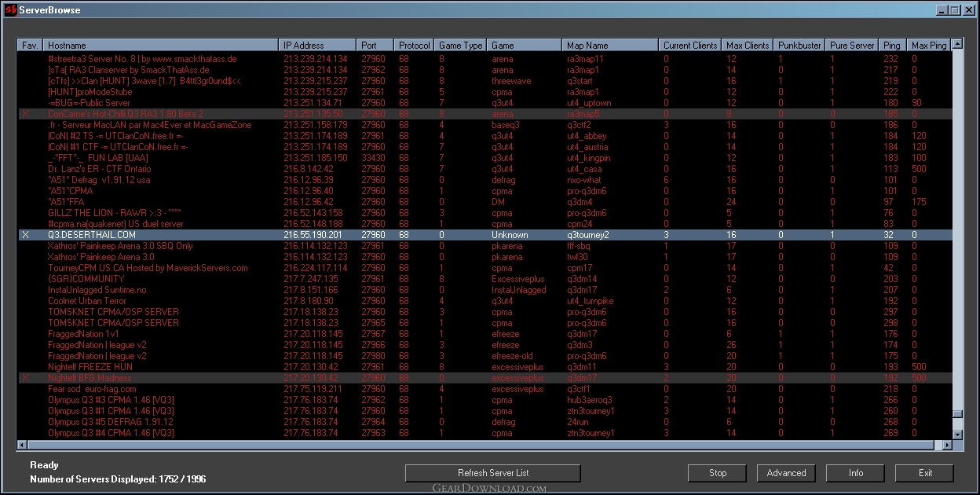980x495 pixels.
Task: Click the vertical scrollbar up arrow
Action: pyautogui.click(x=957, y=45)
